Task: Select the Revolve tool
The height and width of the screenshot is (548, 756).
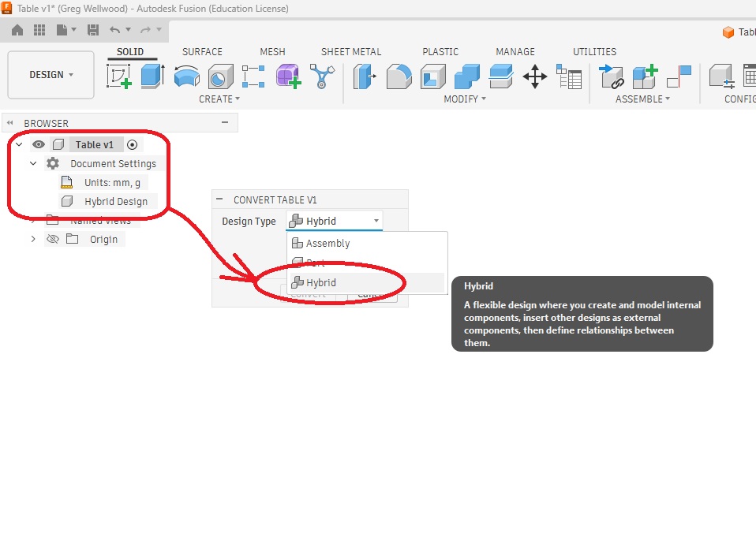Action: (x=186, y=76)
